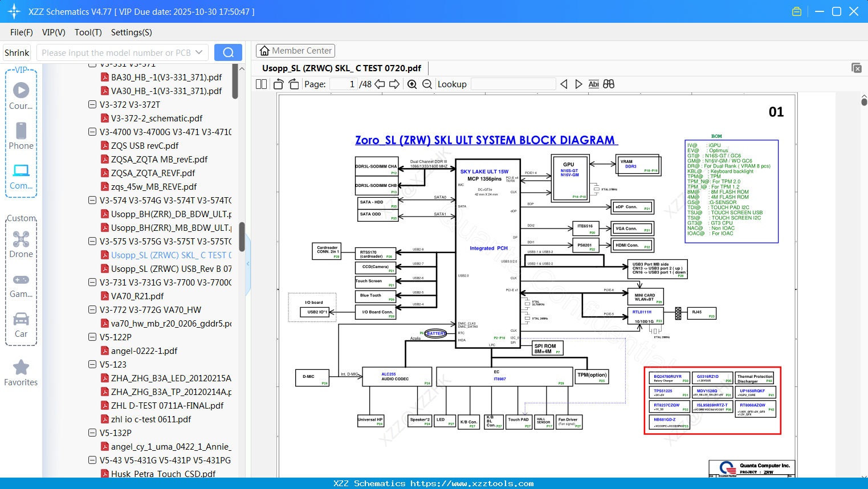The width and height of the screenshot is (868, 489).
Task: Open Usopp_BH(ZRR)_DB_BDW_ULT file
Action: click(x=171, y=214)
